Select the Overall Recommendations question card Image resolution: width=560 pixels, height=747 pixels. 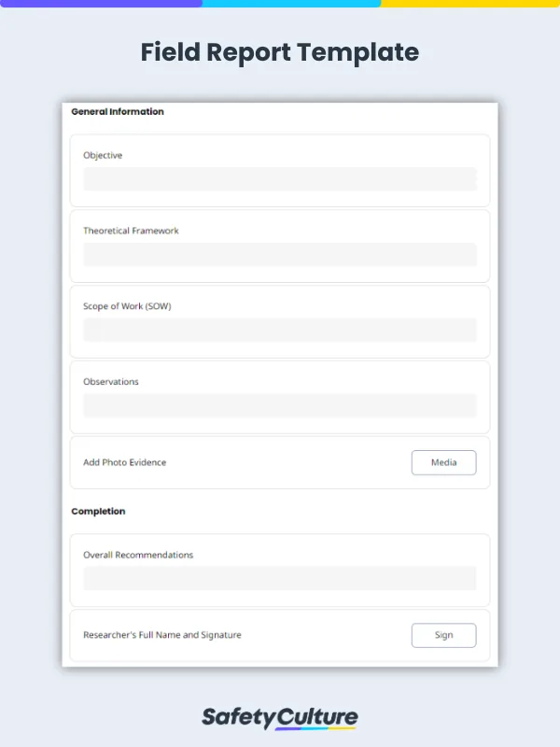[x=280, y=570]
